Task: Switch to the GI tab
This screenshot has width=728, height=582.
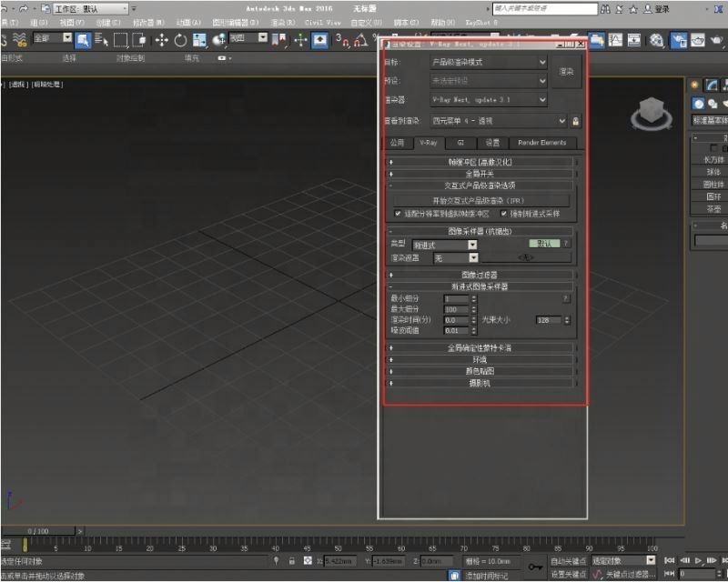Action: (460, 143)
